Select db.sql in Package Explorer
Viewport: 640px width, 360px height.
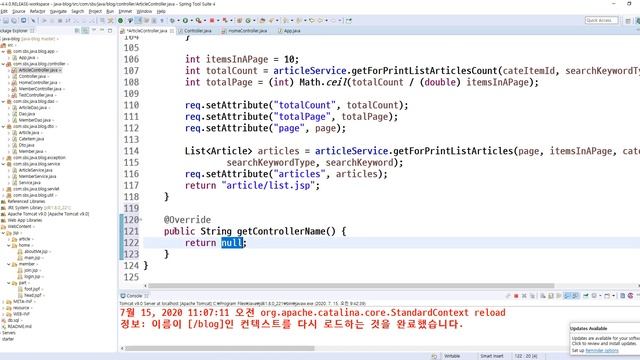pyautogui.click(x=13, y=320)
